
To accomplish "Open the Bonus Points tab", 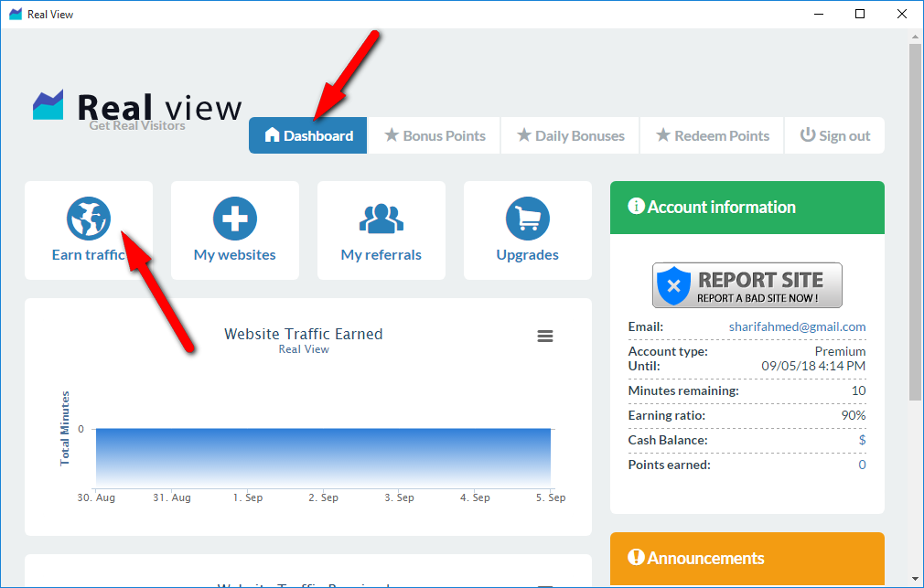I will tap(435, 135).
